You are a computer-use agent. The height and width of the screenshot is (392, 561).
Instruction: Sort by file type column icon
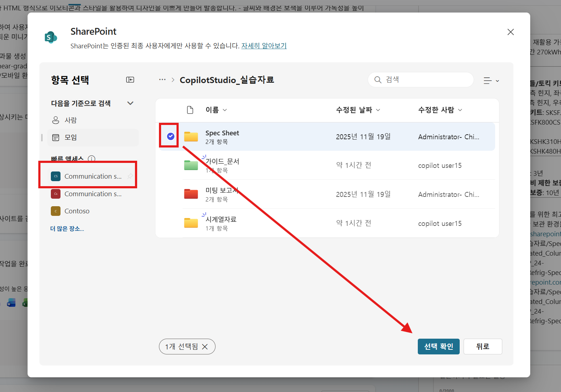tap(190, 110)
